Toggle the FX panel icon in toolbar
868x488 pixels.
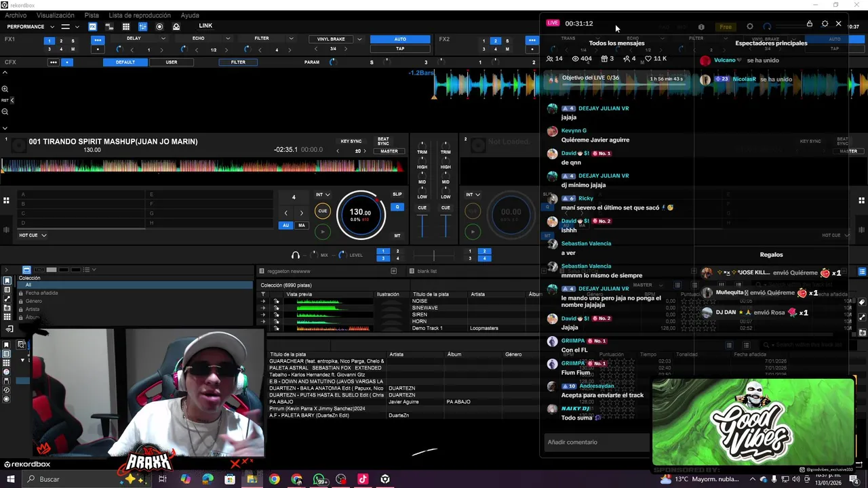pyautogui.click(x=92, y=26)
